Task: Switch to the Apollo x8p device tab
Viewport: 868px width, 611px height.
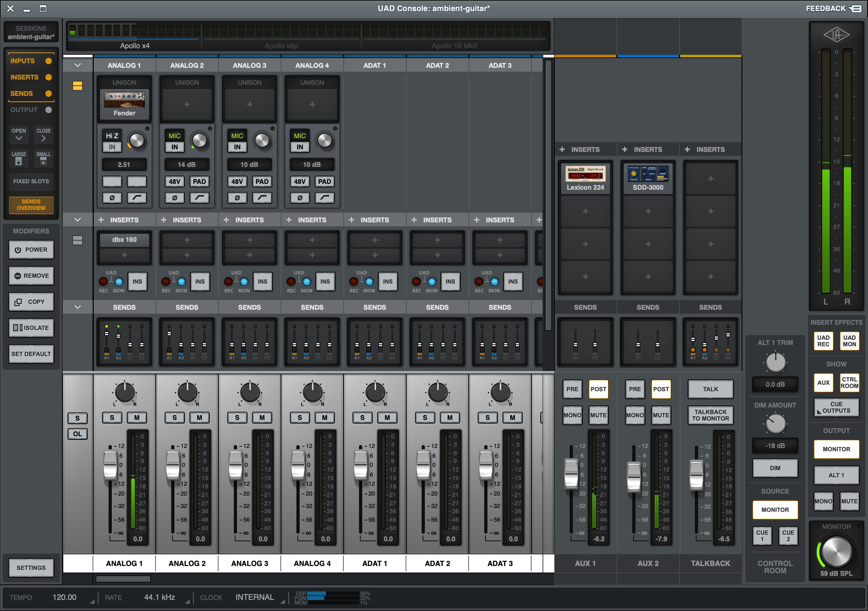Action: 281,45
